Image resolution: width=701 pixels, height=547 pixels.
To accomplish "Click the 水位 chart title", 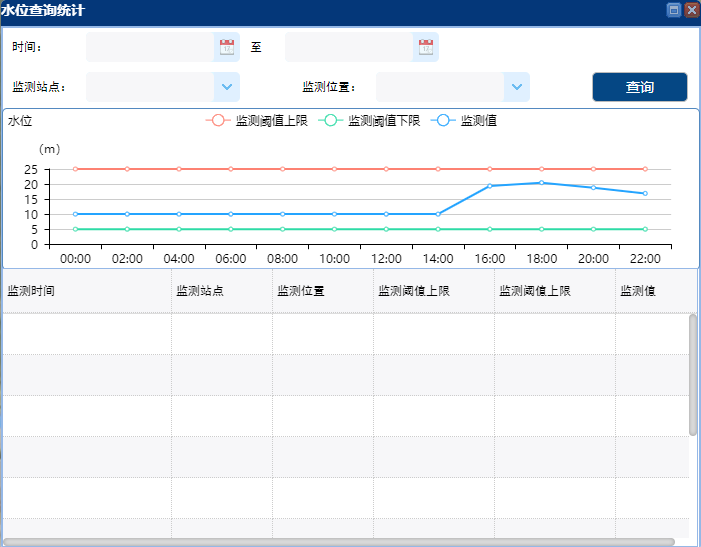I will (x=20, y=121).
